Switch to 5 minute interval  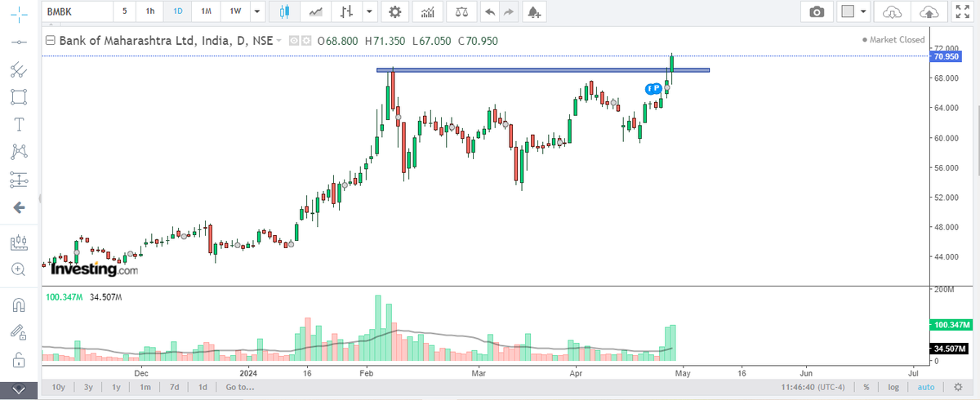point(125,11)
